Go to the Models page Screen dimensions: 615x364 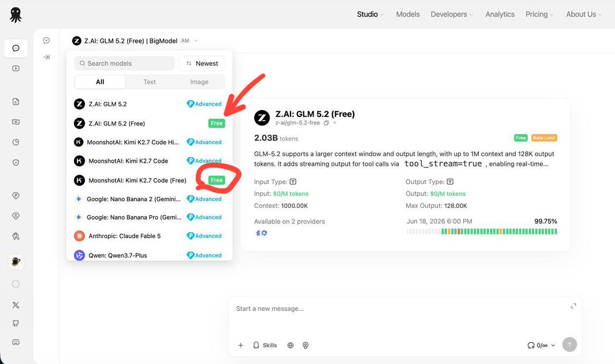(408, 14)
